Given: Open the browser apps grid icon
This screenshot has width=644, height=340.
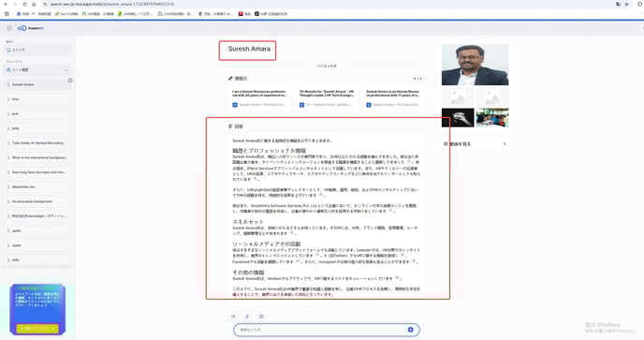Looking at the screenshot, I should (7, 13).
